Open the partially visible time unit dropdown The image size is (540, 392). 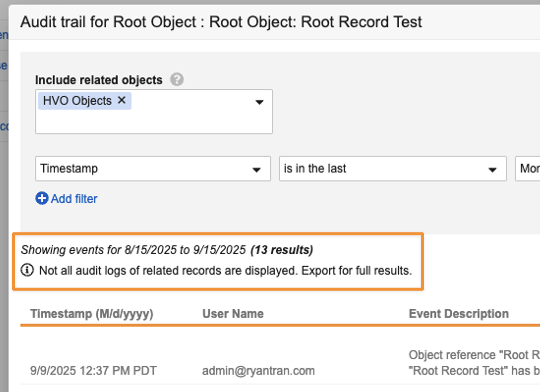528,169
